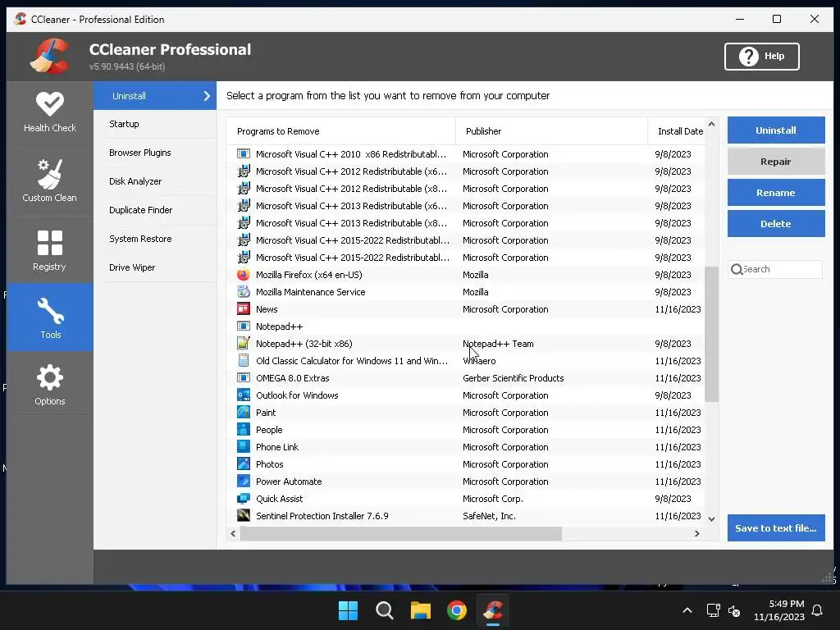
Task: Switch to Browser Plugins tab
Action: point(155,153)
